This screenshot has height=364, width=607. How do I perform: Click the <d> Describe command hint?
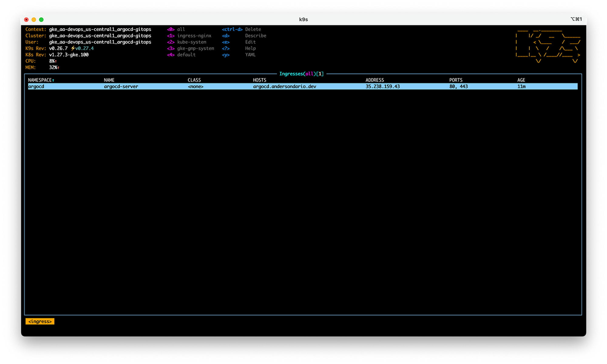244,36
